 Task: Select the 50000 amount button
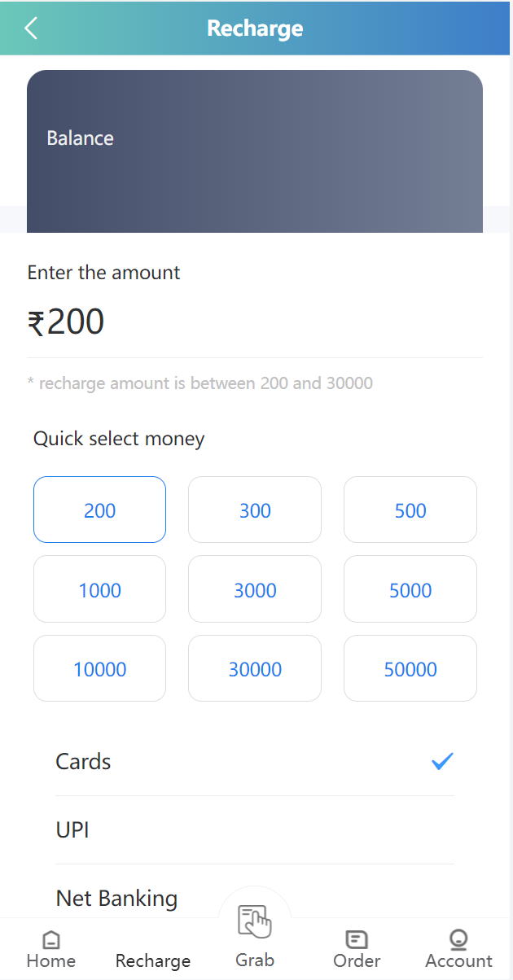pos(410,669)
